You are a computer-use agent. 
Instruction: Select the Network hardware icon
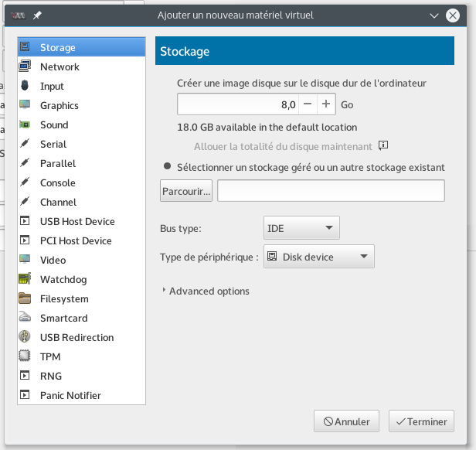pos(25,66)
